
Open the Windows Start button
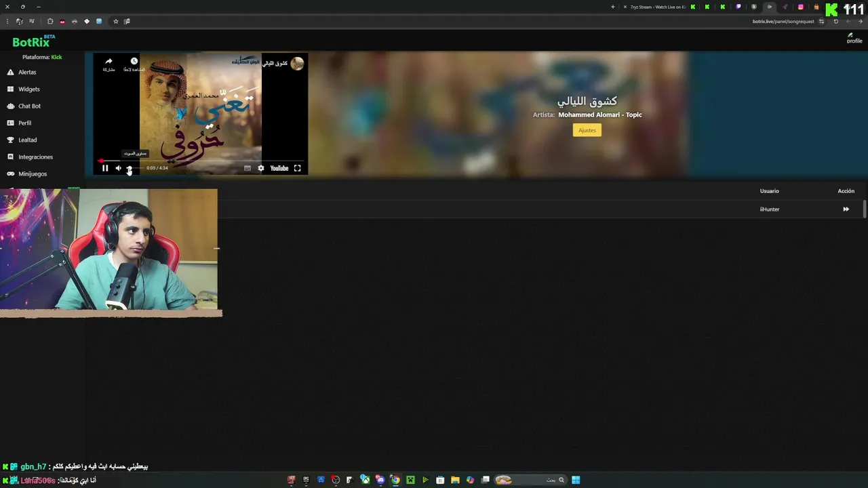(x=576, y=480)
